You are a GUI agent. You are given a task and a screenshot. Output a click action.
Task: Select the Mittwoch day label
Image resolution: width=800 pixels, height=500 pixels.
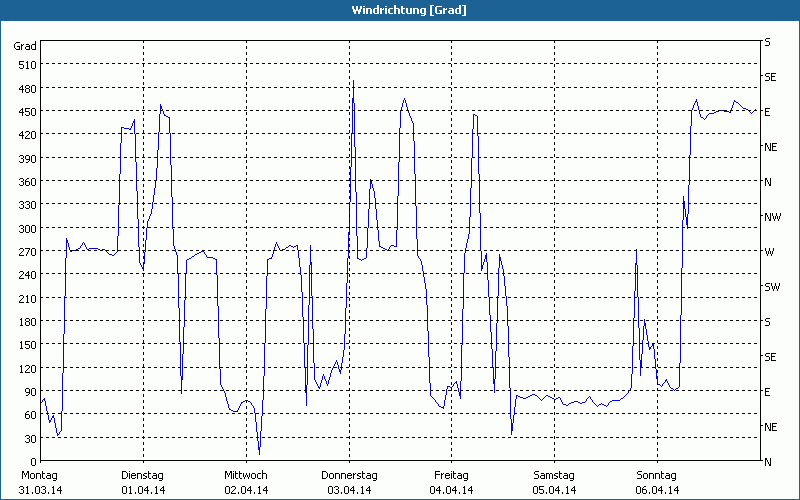(x=245, y=474)
